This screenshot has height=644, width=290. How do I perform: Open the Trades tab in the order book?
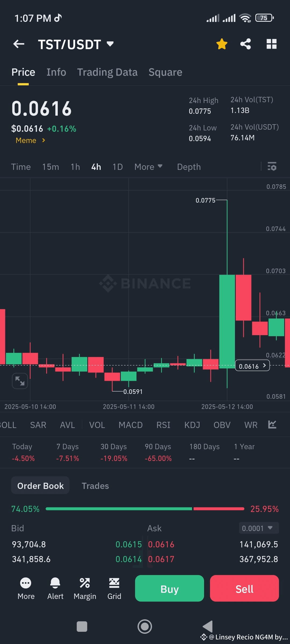[95, 486]
